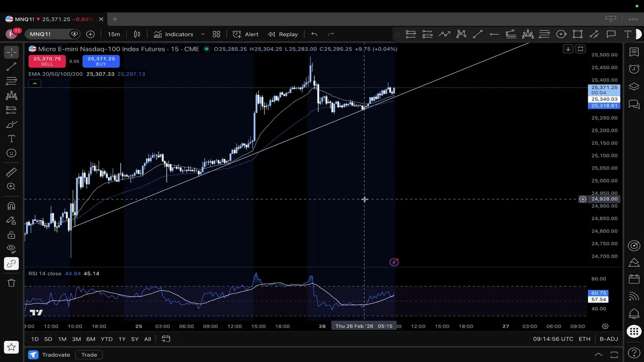This screenshot has width=644, height=362.
Task: Open favorites star toolbar button
Action: 11,347
